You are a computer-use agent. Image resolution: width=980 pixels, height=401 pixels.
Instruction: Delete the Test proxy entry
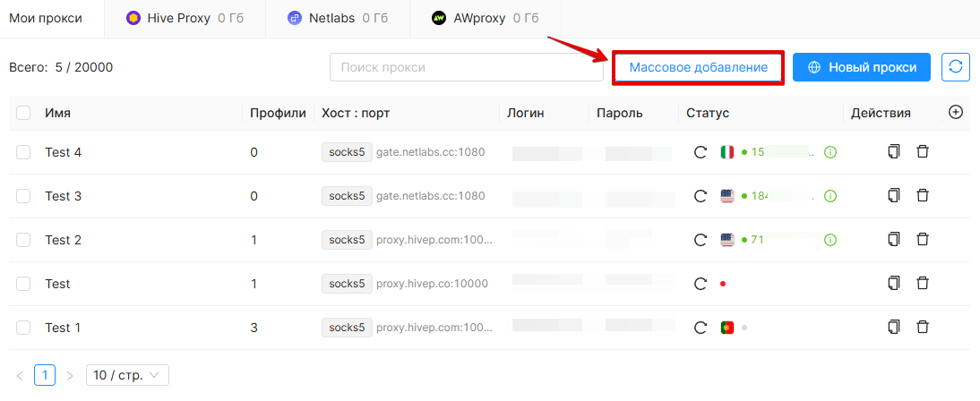pyautogui.click(x=922, y=283)
